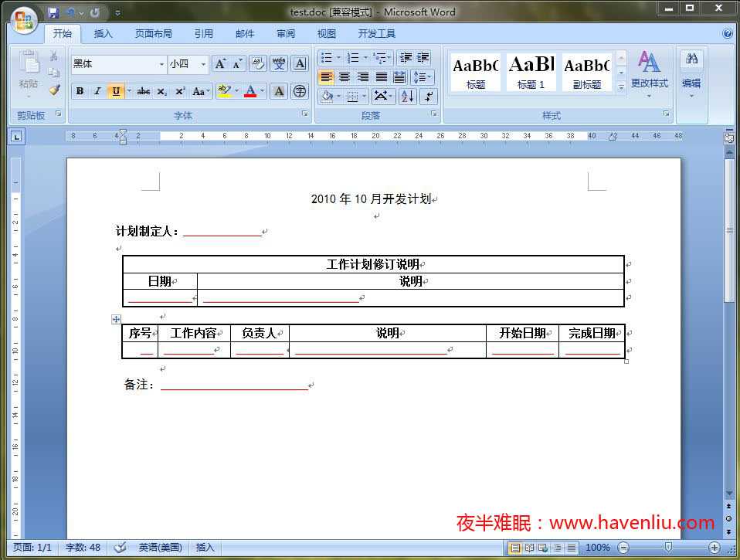740x560 pixels.
Task: Apply bullet list
Action: [x=326, y=58]
